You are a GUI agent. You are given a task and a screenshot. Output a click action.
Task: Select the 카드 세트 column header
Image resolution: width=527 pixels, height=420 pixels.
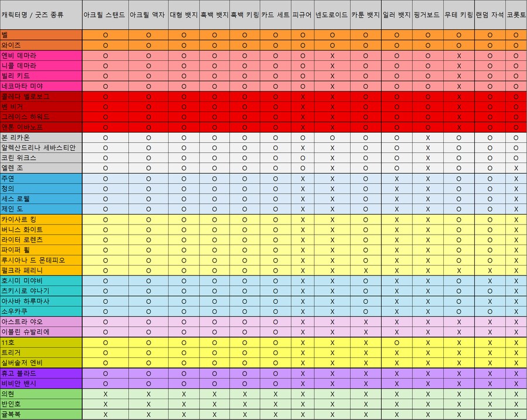click(x=275, y=15)
